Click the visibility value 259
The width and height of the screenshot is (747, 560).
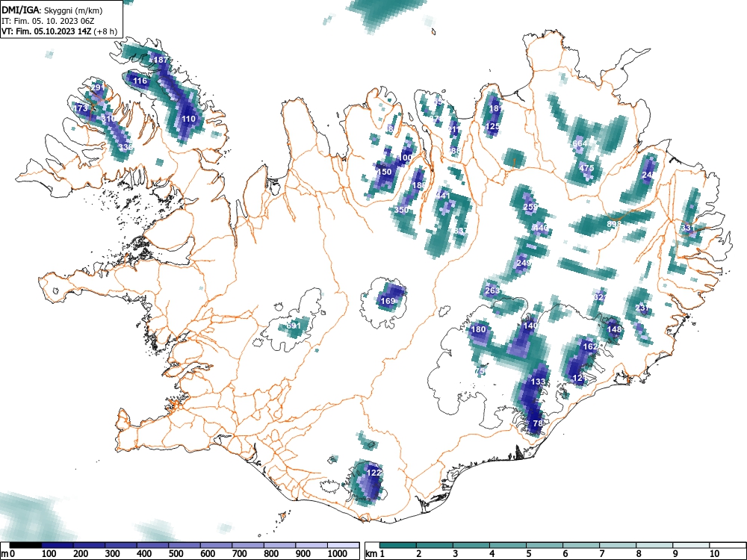(530, 207)
